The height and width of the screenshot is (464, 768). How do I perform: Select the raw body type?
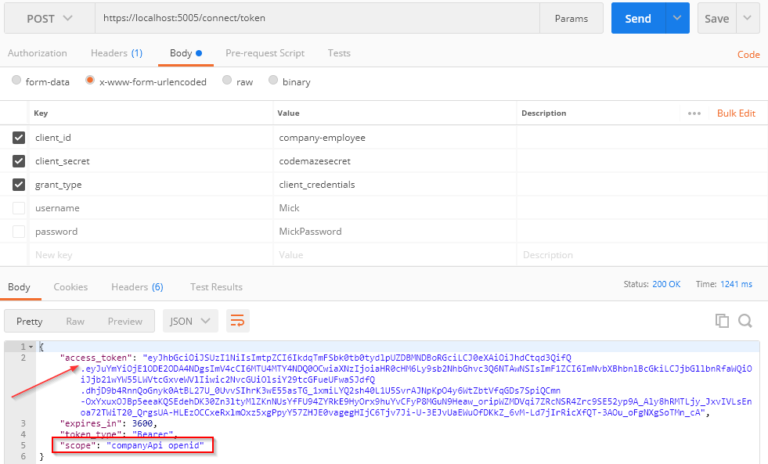click(228, 81)
